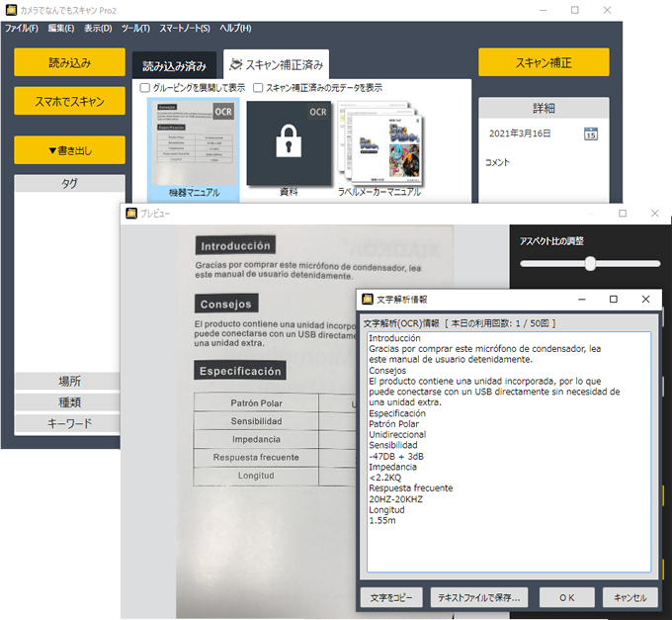Screen dimensions: 672x620
Task: Open the ファイル(F) menu
Action: pyautogui.click(x=22, y=28)
